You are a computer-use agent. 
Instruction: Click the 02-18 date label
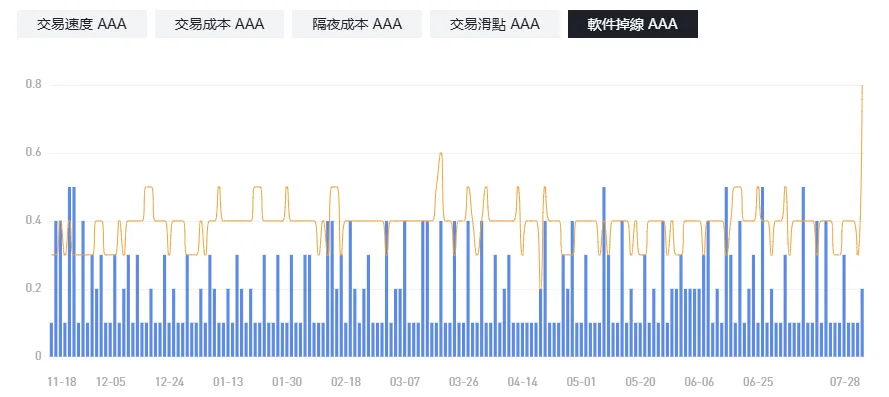click(346, 381)
